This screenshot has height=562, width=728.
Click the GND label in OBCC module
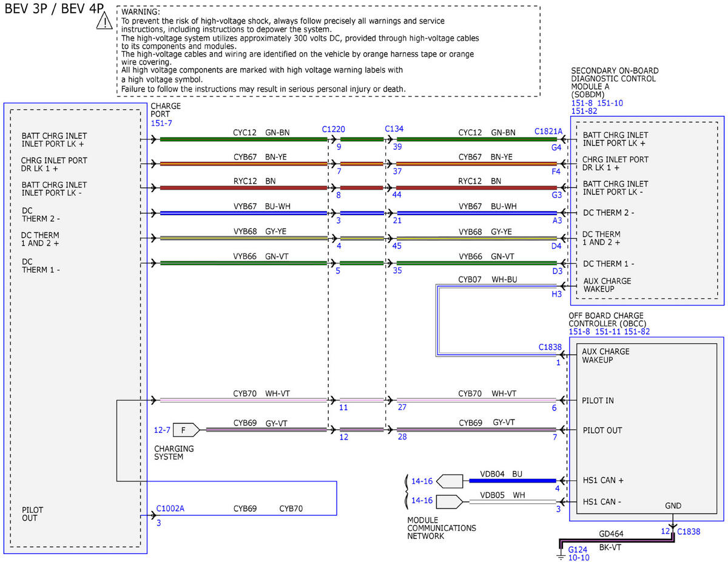click(x=673, y=506)
